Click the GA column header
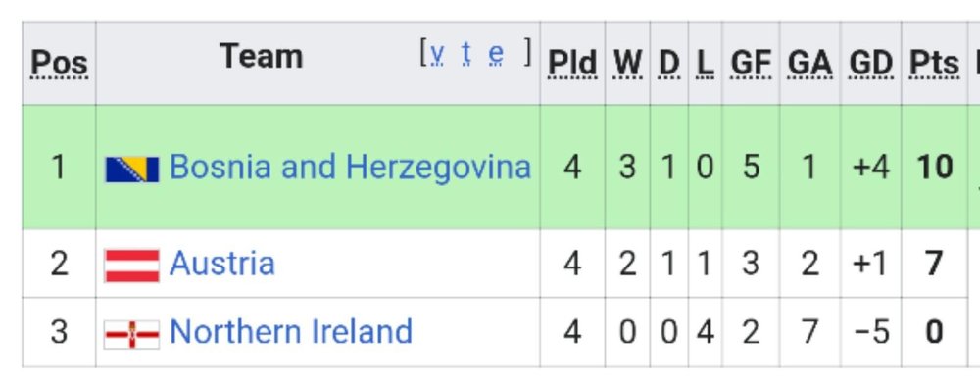Viewport: 980px width, 388px height. click(x=810, y=63)
